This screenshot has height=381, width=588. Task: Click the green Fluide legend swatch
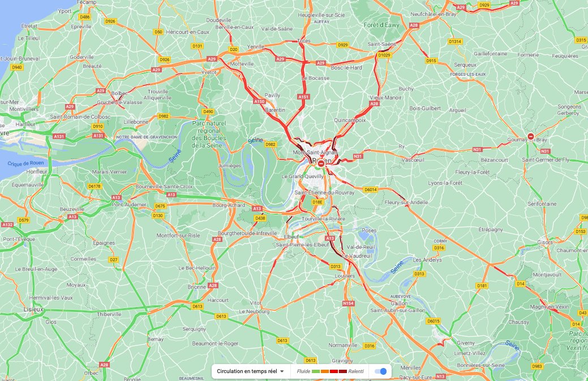[316, 371]
